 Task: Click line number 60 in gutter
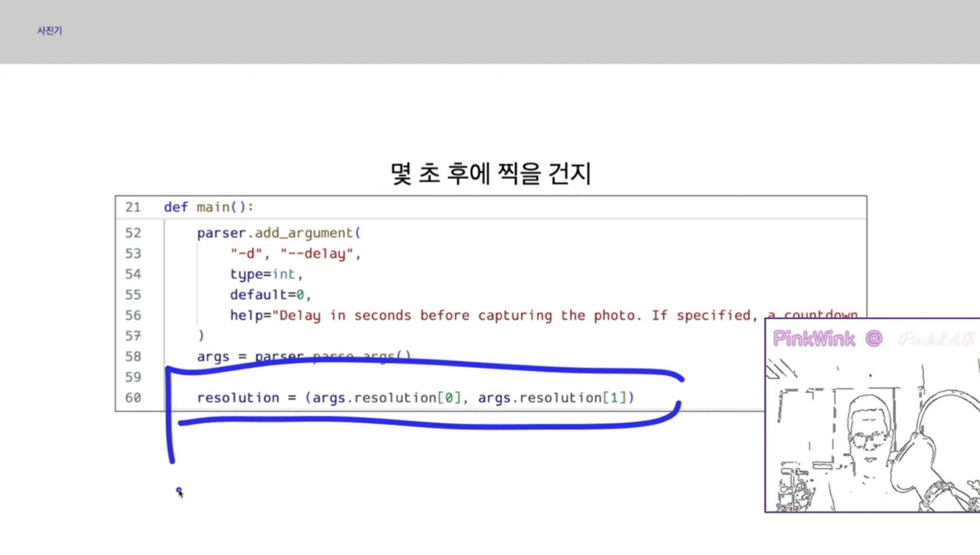click(x=132, y=398)
